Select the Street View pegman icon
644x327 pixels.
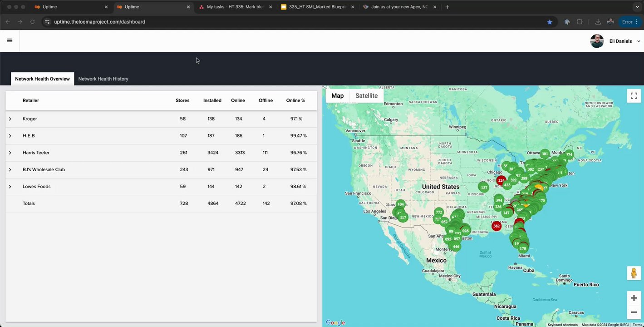(634, 273)
